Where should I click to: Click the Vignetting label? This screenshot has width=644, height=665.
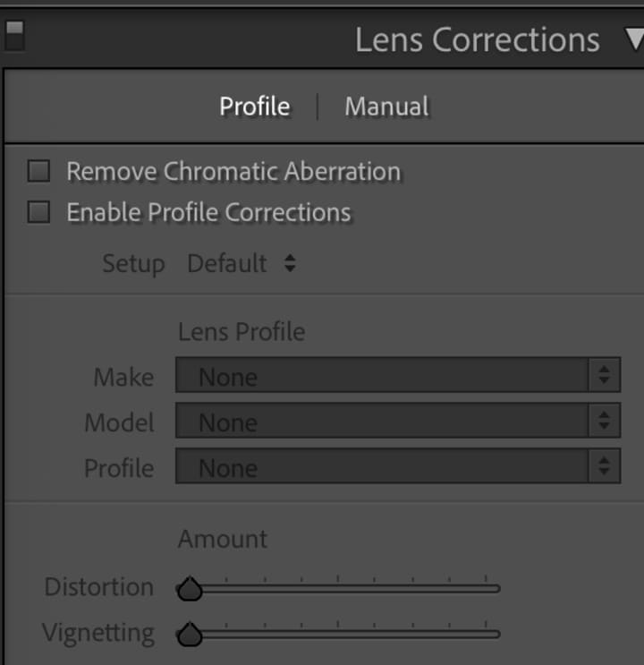coord(97,634)
